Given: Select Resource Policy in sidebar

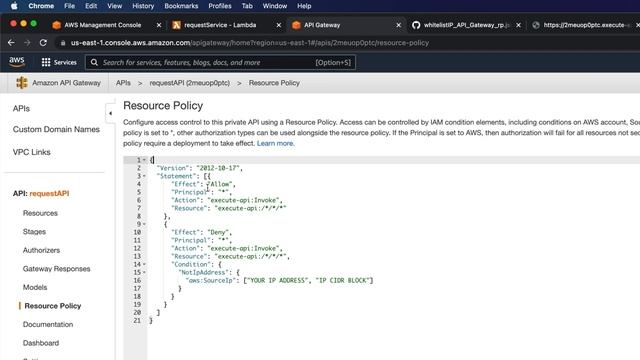Looking at the screenshot, I should (x=53, y=306).
